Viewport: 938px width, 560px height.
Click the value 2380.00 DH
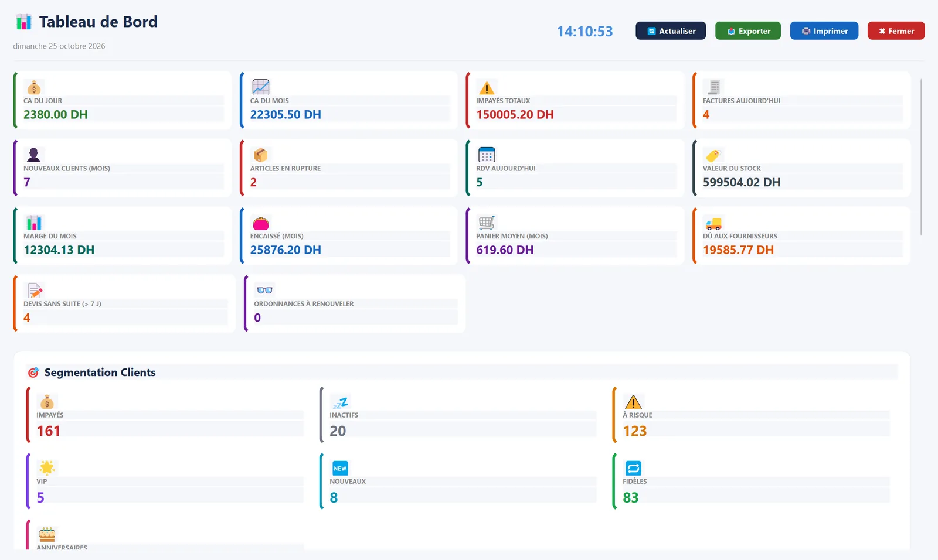(56, 115)
